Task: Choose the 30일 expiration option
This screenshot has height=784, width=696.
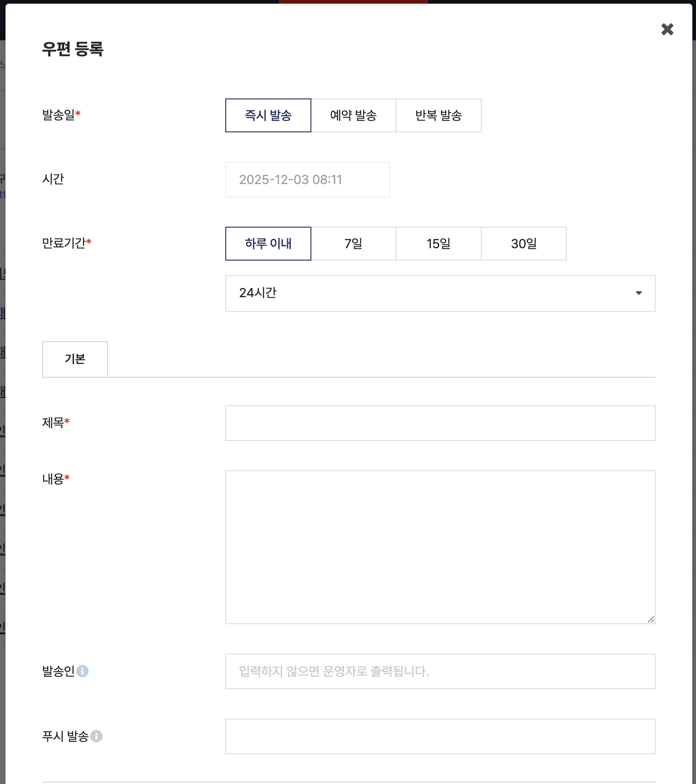Action: click(x=523, y=244)
